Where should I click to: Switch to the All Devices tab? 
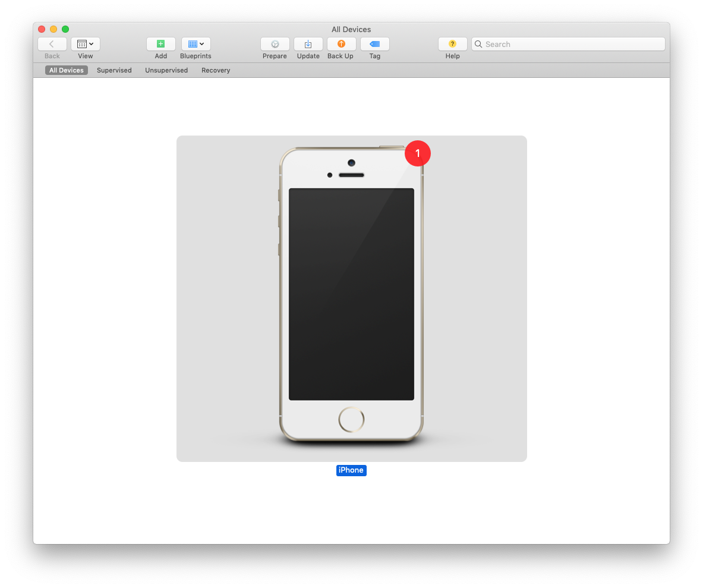67,70
